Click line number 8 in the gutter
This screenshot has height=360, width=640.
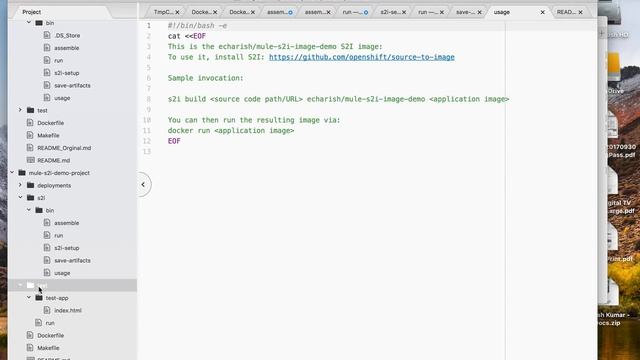(149, 99)
